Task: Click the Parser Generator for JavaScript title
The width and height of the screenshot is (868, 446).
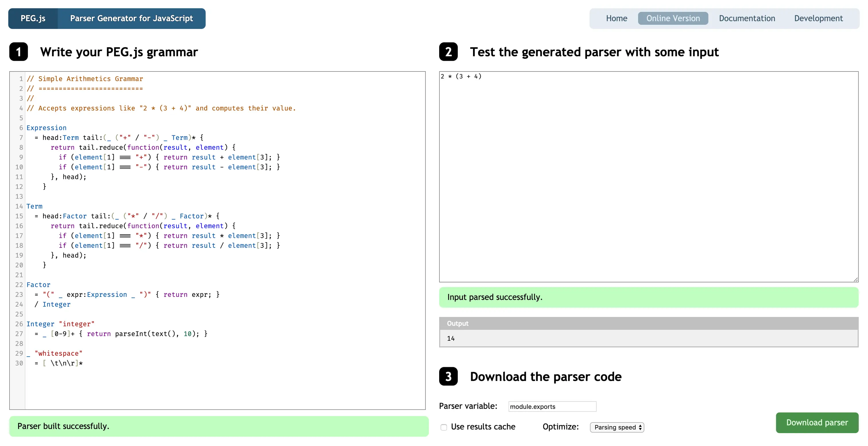Action: tap(131, 19)
